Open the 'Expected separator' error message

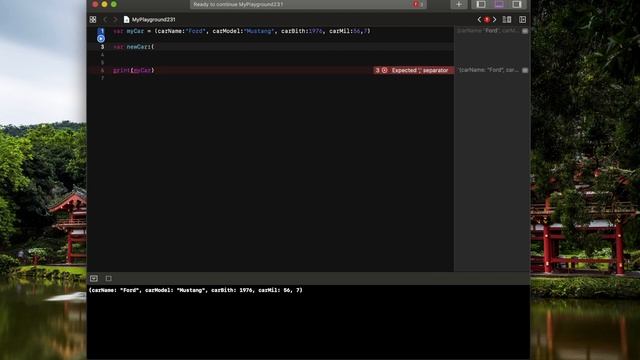(420, 70)
